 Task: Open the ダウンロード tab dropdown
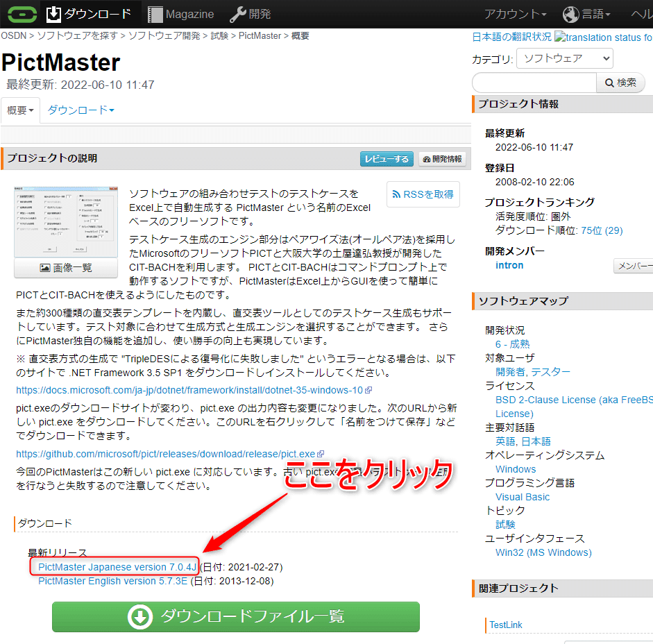[x=80, y=110]
